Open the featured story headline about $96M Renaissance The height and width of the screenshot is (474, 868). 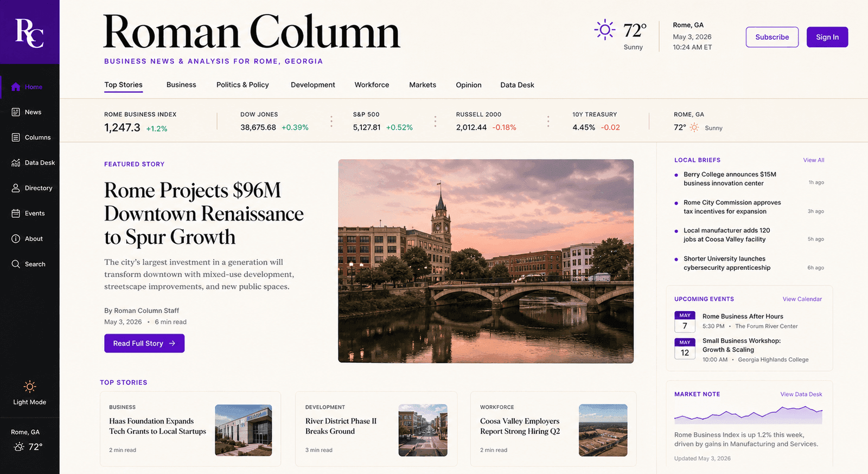[203, 213]
